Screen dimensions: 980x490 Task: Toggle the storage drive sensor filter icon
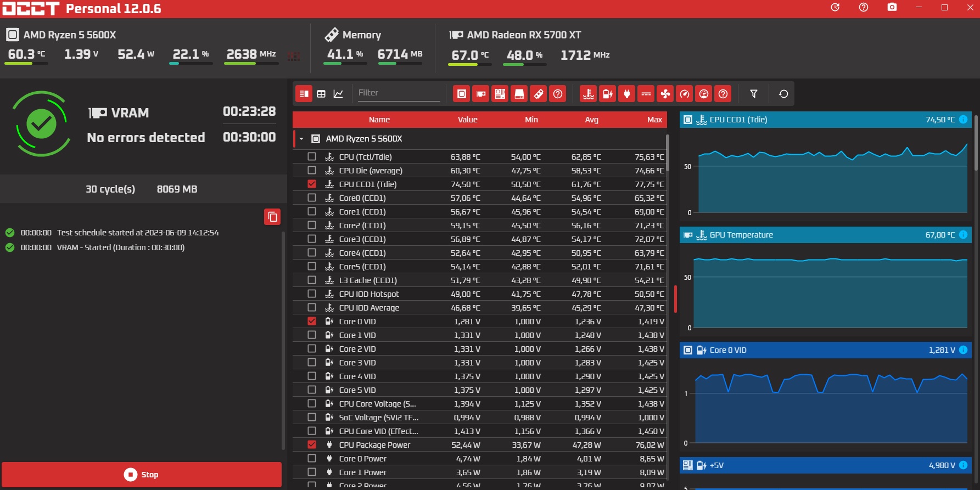coord(519,94)
